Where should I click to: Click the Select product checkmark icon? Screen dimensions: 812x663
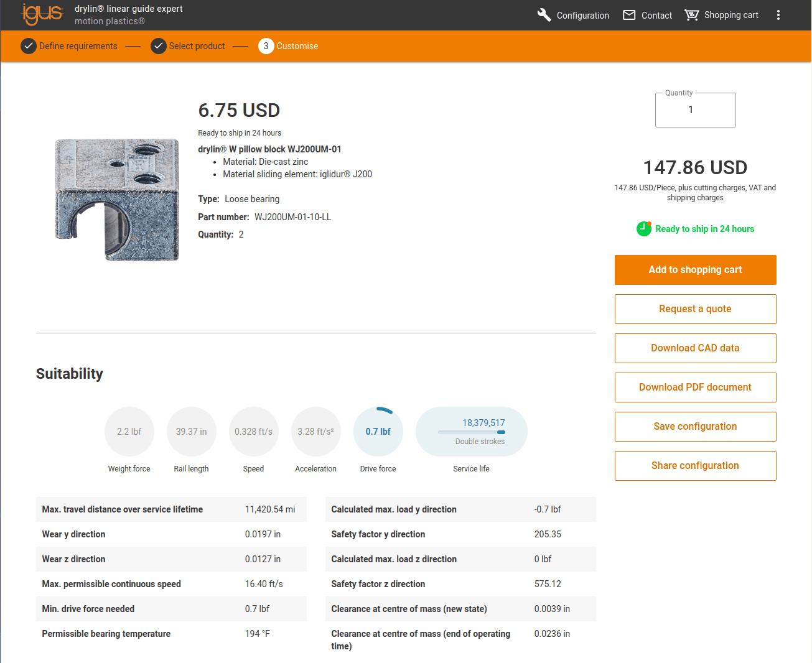pos(159,46)
